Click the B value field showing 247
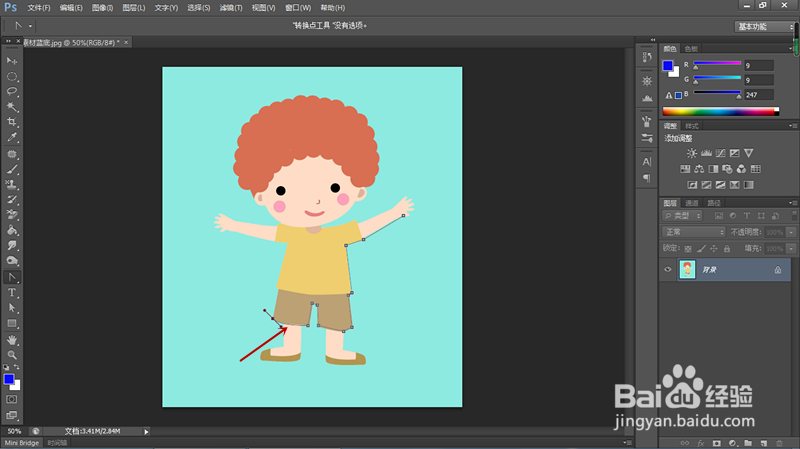The width and height of the screenshot is (800, 449). click(759, 95)
